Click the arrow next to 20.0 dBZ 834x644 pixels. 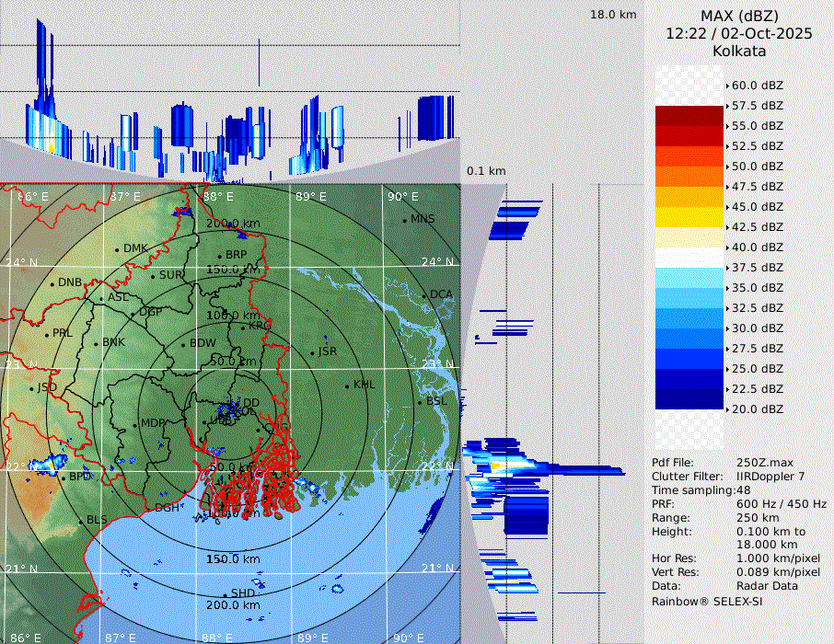pos(727,409)
